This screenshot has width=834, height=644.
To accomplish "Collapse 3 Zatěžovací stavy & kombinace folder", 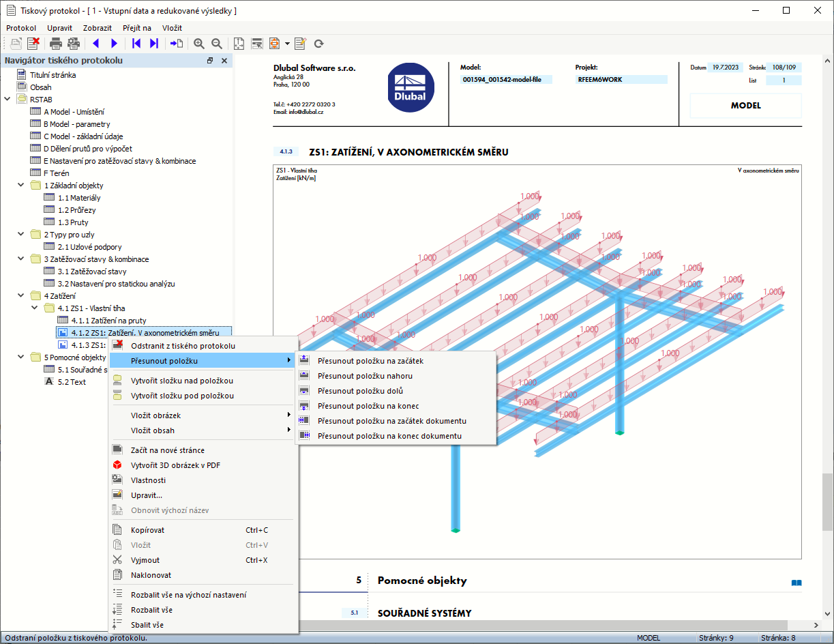I will tap(21, 259).
